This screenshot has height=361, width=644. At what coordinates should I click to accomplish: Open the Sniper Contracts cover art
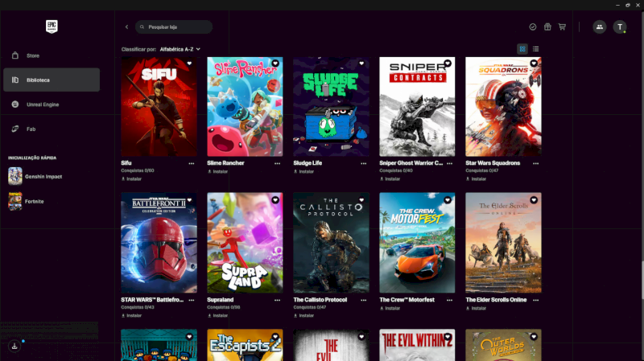[417, 107]
